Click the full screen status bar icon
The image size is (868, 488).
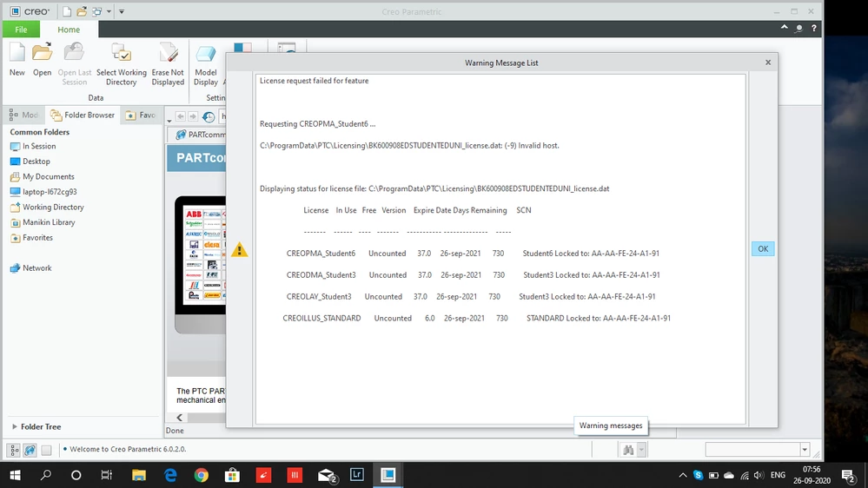click(47, 450)
